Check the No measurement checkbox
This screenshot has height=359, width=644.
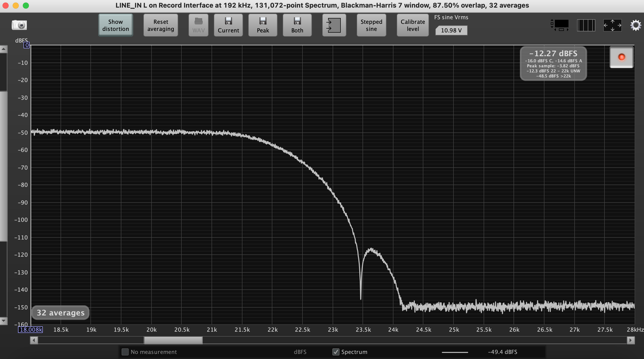pos(125,352)
